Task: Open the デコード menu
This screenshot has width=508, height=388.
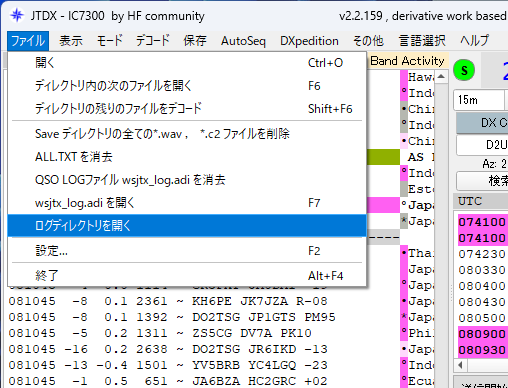Action: (x=153, y=41)
